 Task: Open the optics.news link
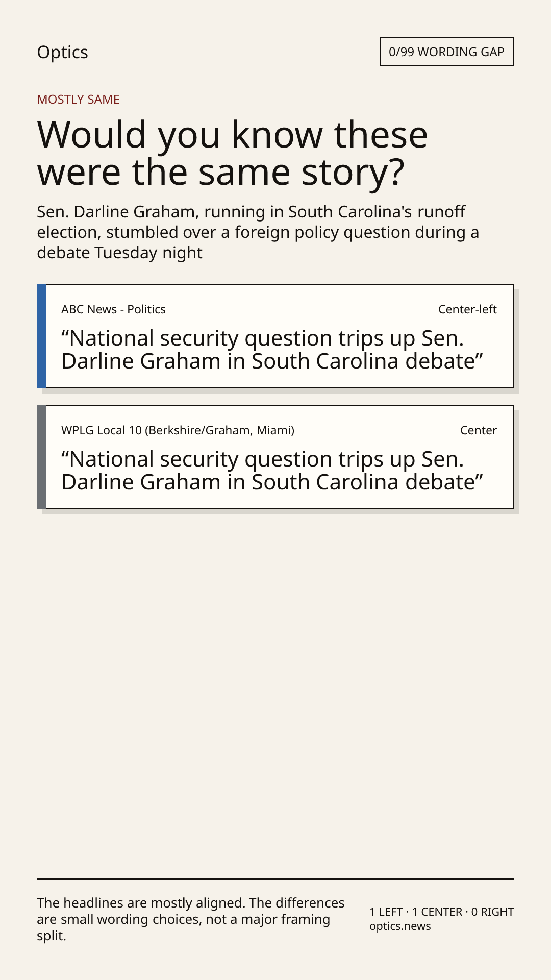400,926
